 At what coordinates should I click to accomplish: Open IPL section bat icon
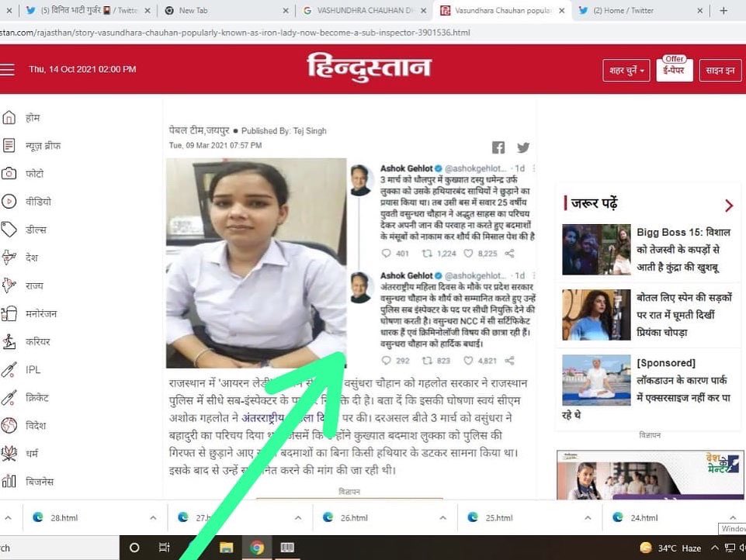9,369
